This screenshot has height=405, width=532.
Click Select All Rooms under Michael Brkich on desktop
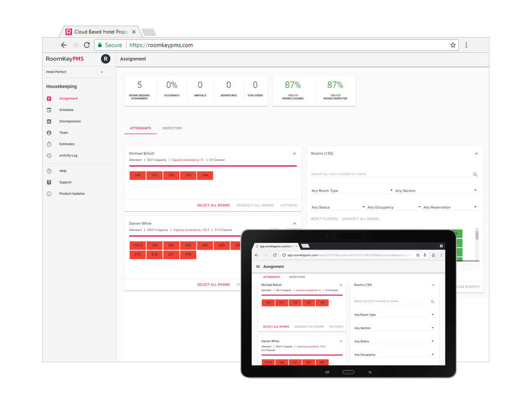[213, 205]
